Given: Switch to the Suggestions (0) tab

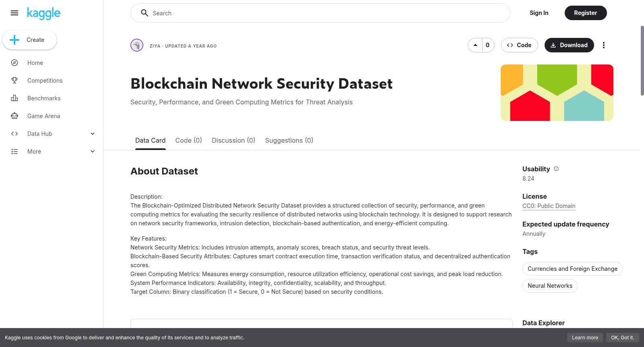Looking at the screenshot, I should [x=289, y=140].
